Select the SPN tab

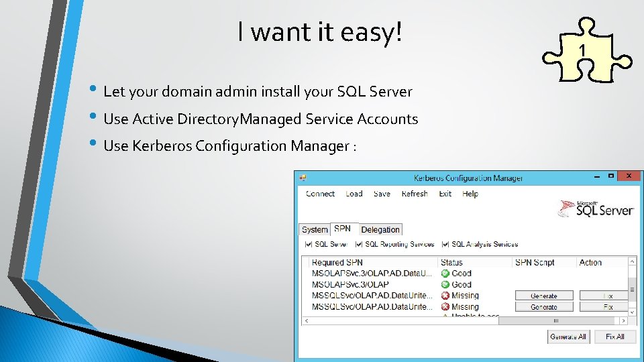coord(343,229)
